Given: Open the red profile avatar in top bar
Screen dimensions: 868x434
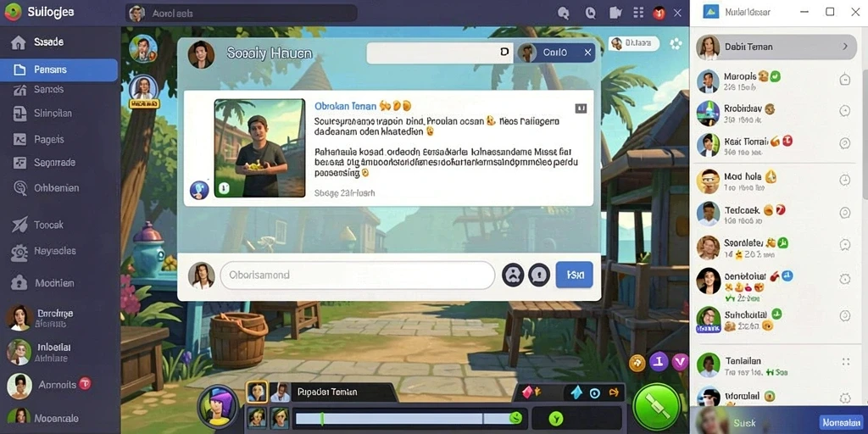Looking at the screenshot, I should click(x=659, y=14).
